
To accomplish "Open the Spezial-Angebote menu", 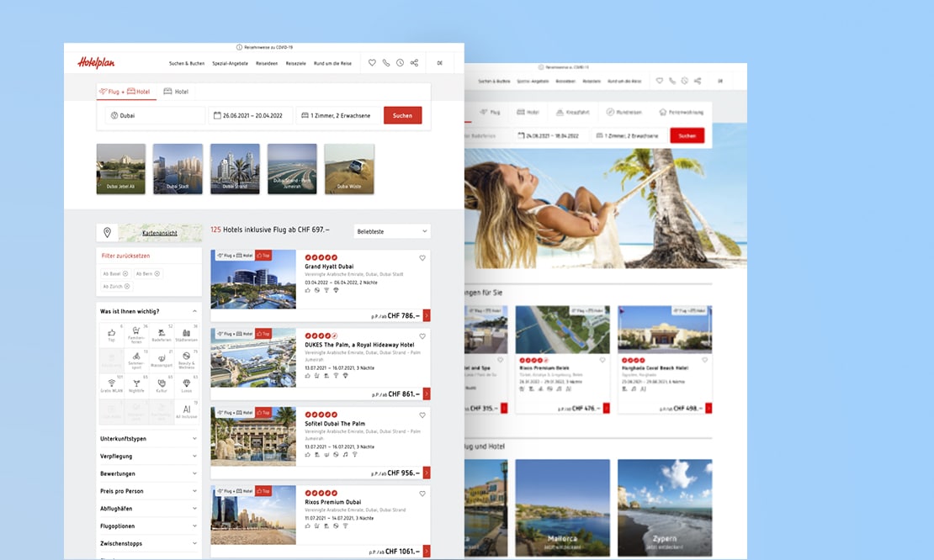I will click(230, 63).
